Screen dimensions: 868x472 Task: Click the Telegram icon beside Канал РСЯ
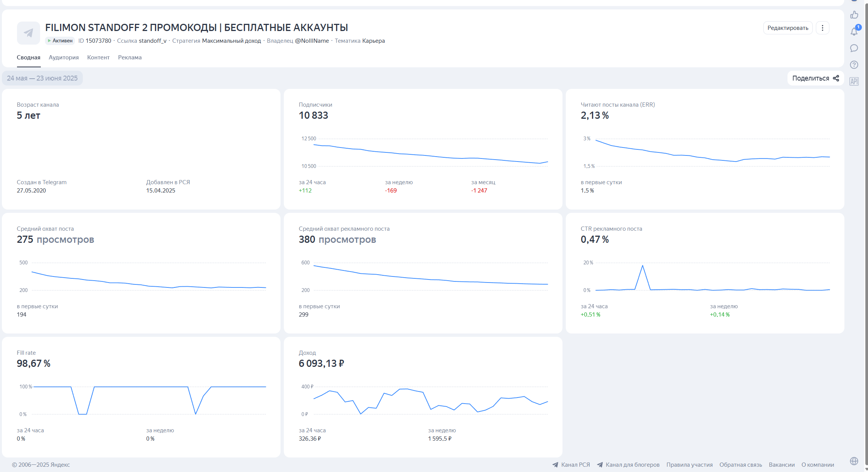[x=555, y=465]
